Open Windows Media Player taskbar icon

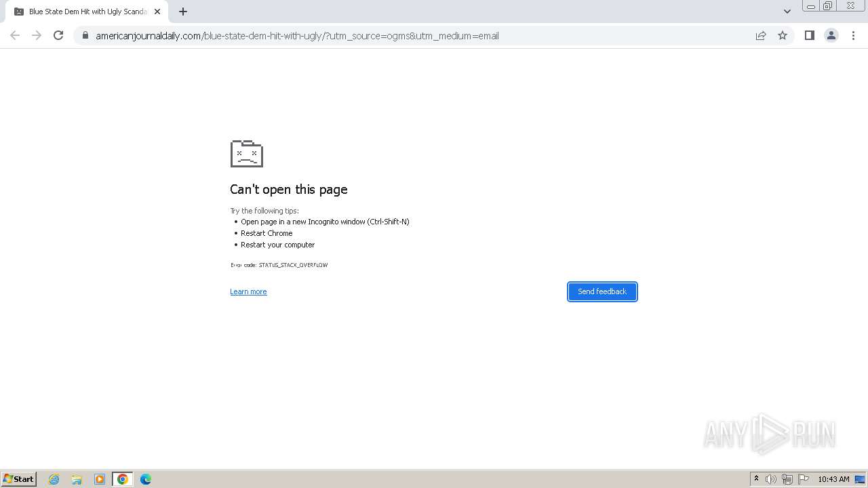[100, 479]
